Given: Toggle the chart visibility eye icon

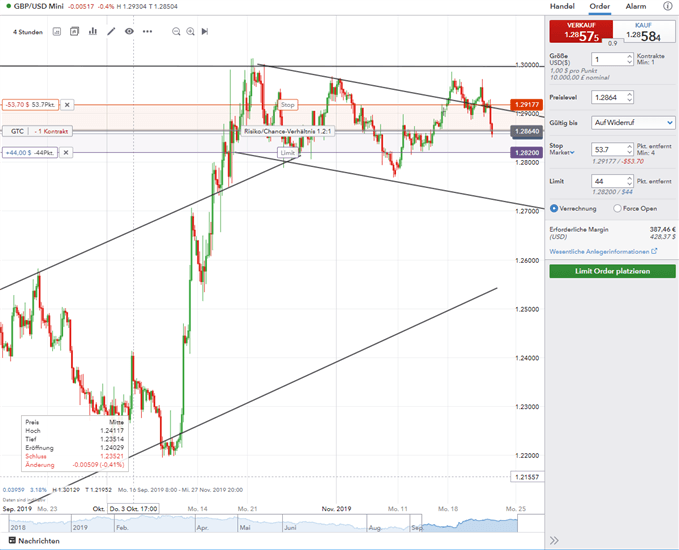Looking at the screenshot, I should (x=129, y=31).
